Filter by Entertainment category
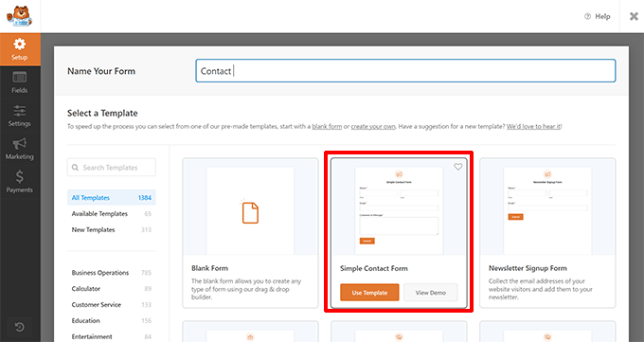 (112, 336)
